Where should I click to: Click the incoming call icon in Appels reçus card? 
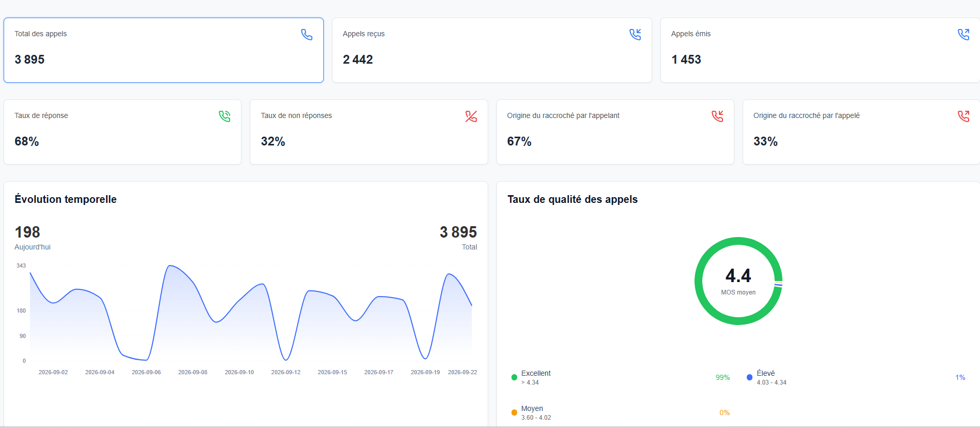(x=635, y=34)
